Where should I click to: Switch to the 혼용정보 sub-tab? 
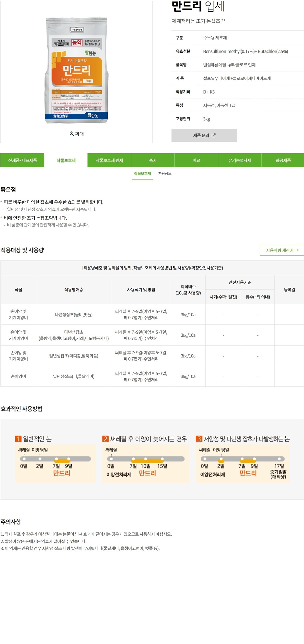pyautogui.click(x=165, y=174)
